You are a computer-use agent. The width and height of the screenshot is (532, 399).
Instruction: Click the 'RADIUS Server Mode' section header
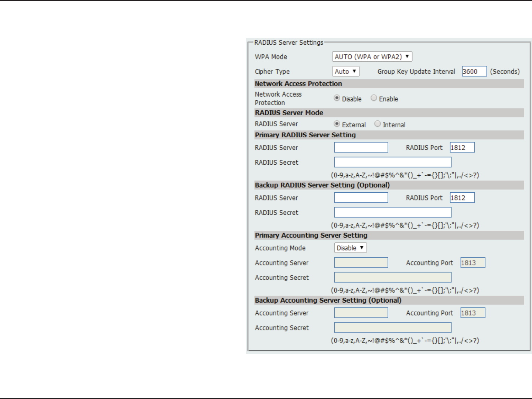coord(289,113)
